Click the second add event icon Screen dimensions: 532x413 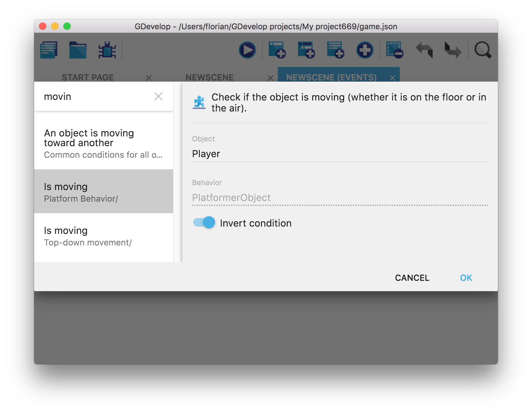(x=306, y=50)
